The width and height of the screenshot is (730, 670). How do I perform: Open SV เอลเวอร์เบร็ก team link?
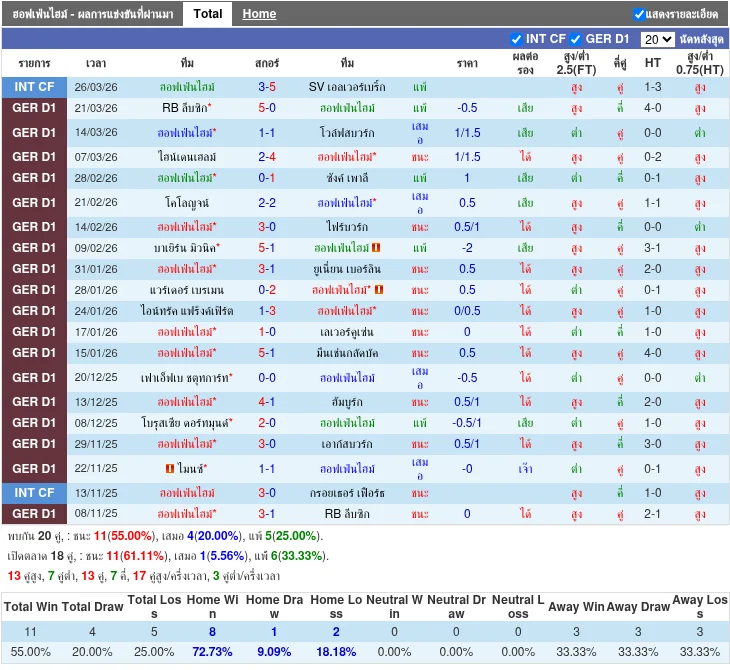347,87
